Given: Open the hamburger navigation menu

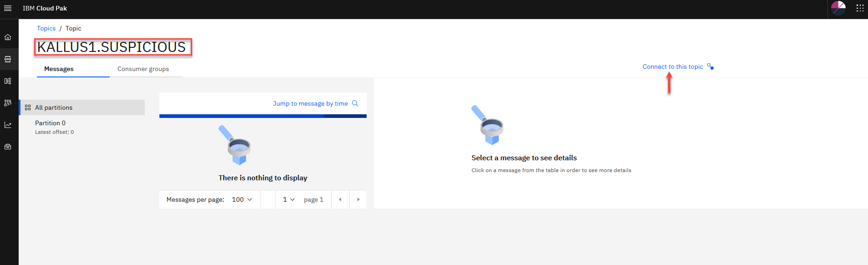Looking at the screenshot, I should (x=8, y=8).
